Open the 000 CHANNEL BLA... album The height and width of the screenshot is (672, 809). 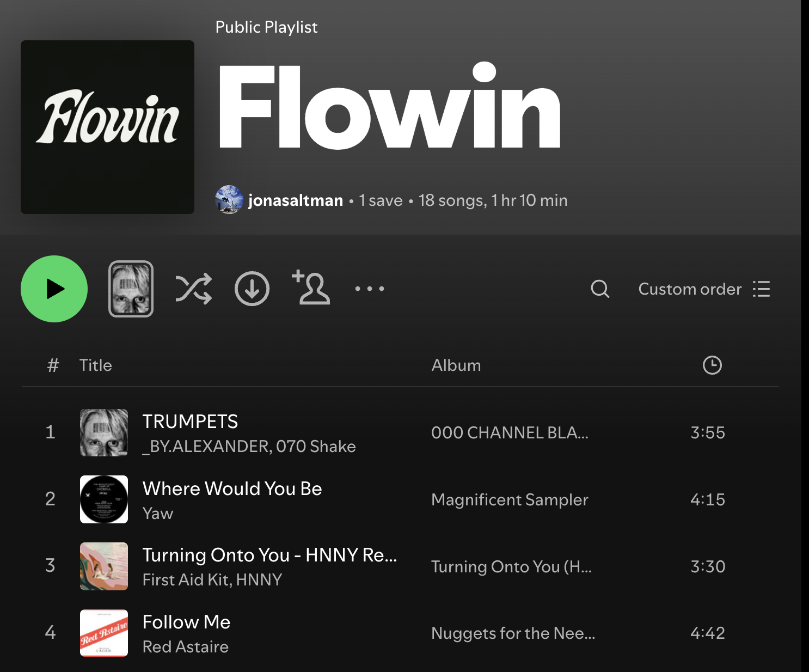tap(510, 432)
